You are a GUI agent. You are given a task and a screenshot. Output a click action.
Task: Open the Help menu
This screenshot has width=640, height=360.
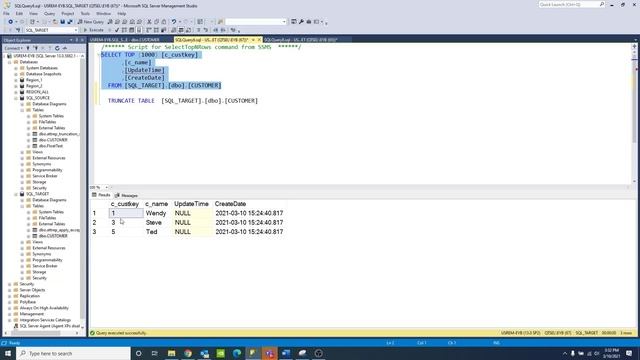122,13
